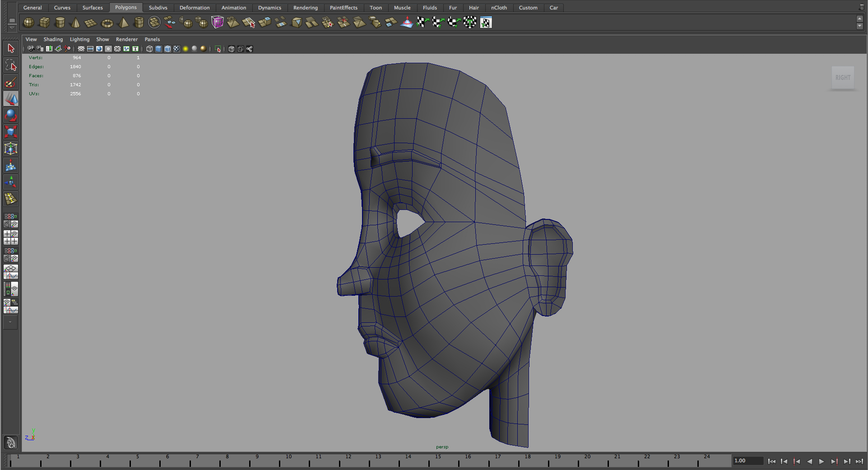The height and width of the screenshot is (470, 868).
Task: Toggle textured display checker icon
Action: 176,49
